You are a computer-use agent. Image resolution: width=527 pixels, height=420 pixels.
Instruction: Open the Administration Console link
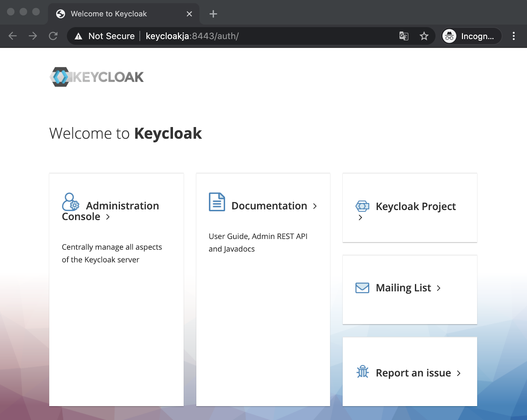click(110, 211)
